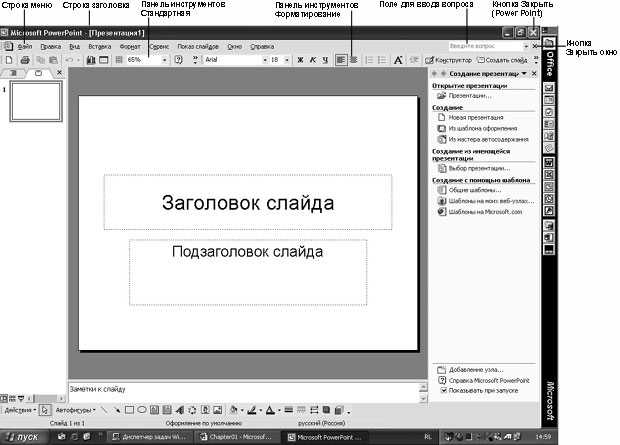Click the 3-D Style icon
Image resolution: width=620 pixels, height=445 pixels.
(339, 410)
